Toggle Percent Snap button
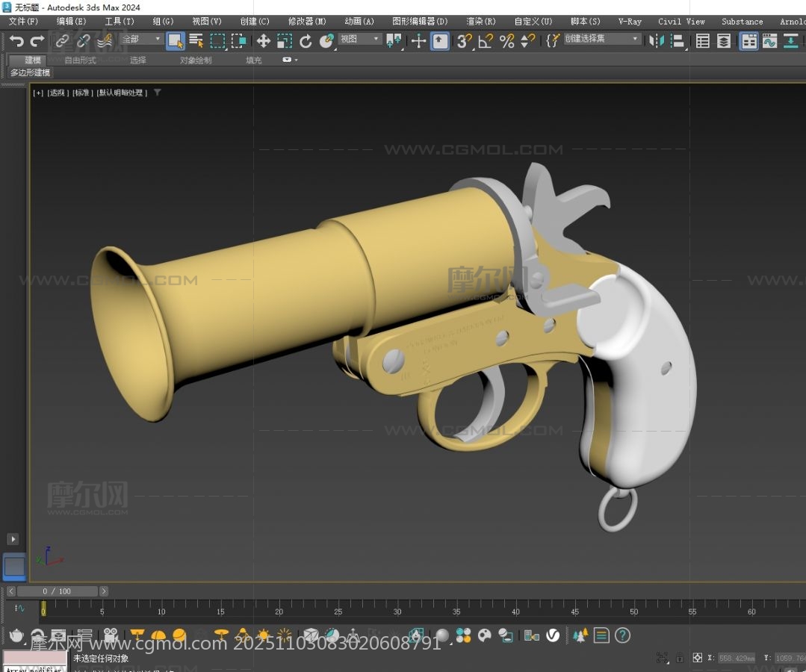806x672 pixels. point(507,41)
